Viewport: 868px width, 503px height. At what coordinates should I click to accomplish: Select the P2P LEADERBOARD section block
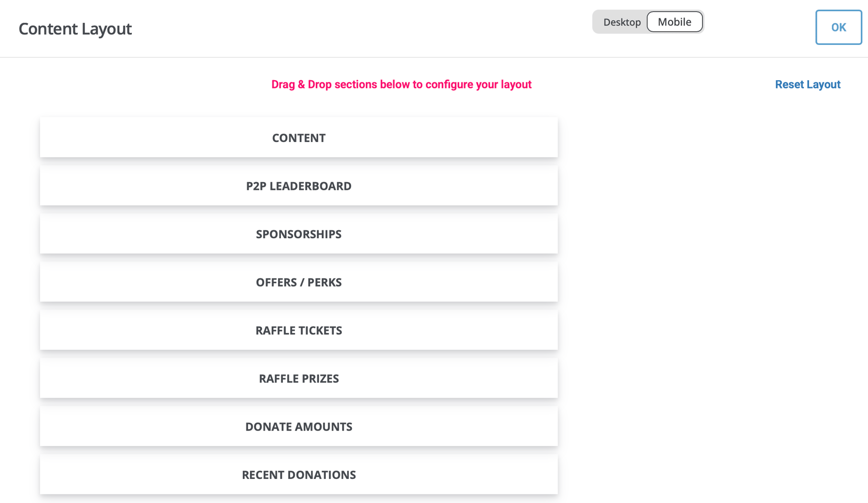(299, 186)
